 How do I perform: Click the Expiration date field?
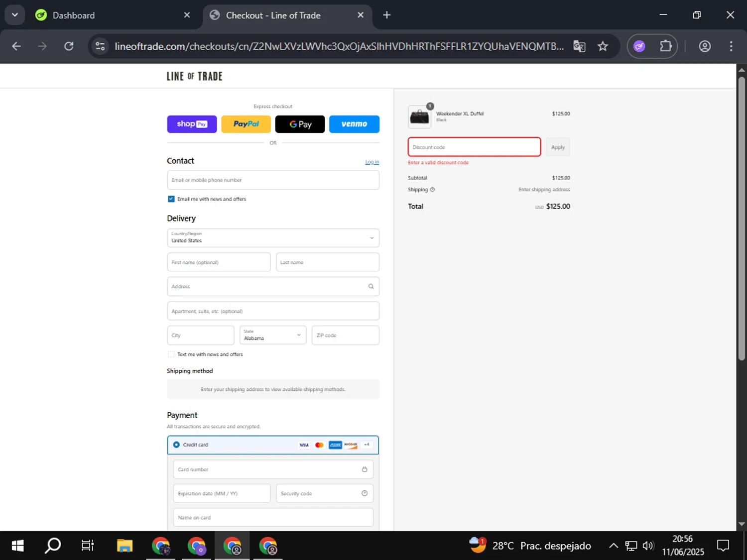(x=222, y=493)
